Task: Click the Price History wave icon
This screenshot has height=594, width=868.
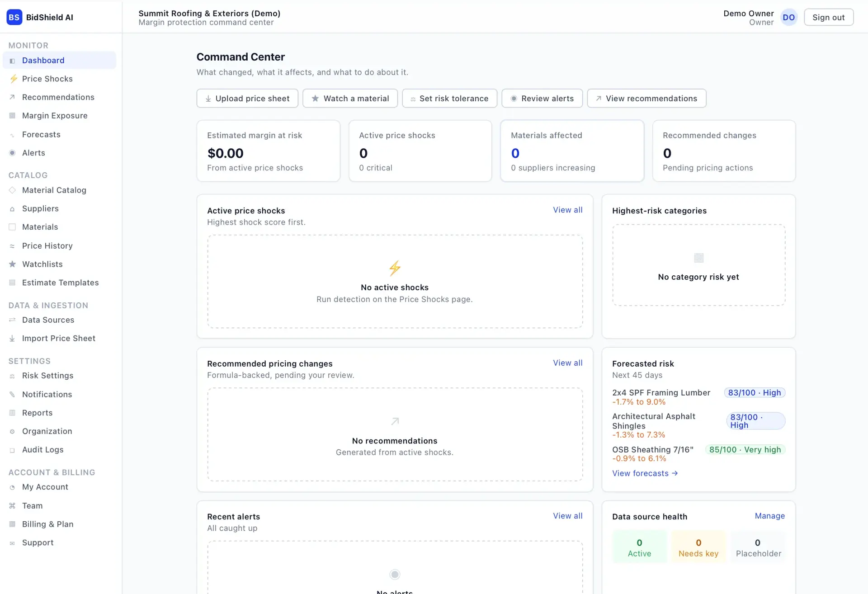Action: click(x=12, y=246)
